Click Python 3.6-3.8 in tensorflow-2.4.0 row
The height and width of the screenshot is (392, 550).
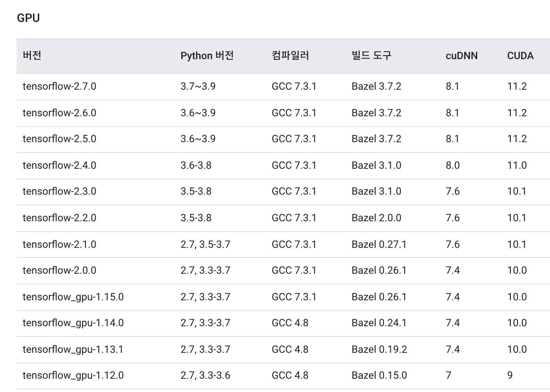[x=196, y=165]
